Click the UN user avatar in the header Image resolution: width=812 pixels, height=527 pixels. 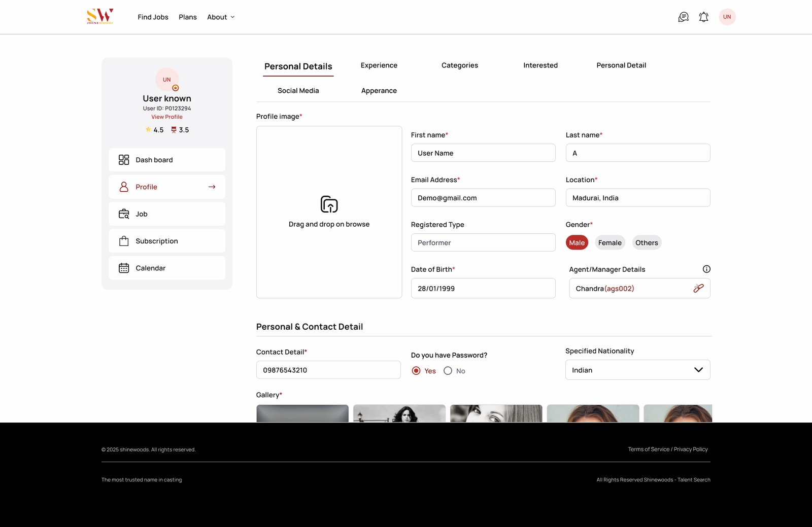(727, 17)
